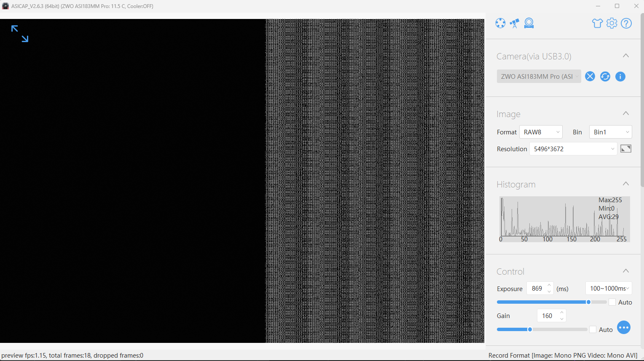Disconnect the camera with the X icon
644x361 pixels.
590,76
